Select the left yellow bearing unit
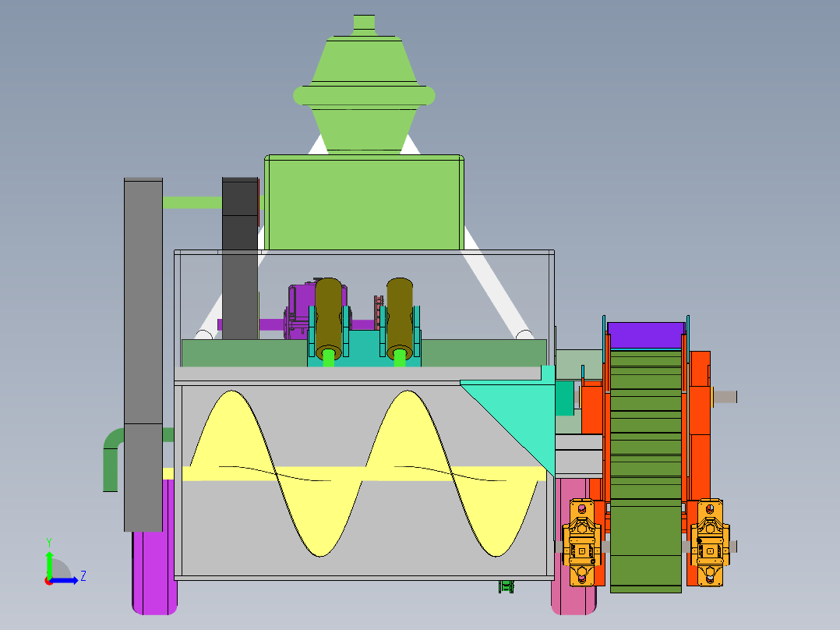 click(x=582, y=542)
